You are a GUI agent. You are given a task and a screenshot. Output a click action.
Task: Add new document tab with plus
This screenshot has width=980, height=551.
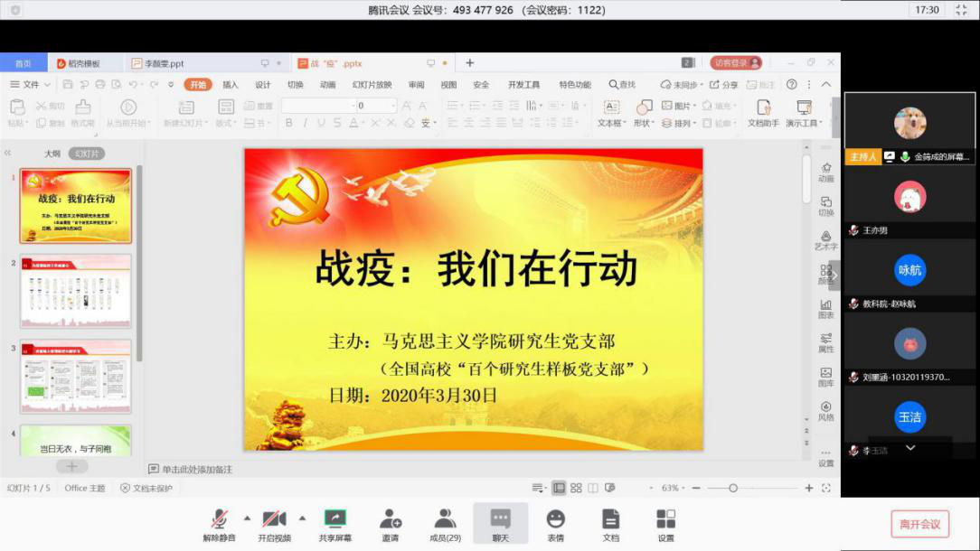tap(470, 63)
